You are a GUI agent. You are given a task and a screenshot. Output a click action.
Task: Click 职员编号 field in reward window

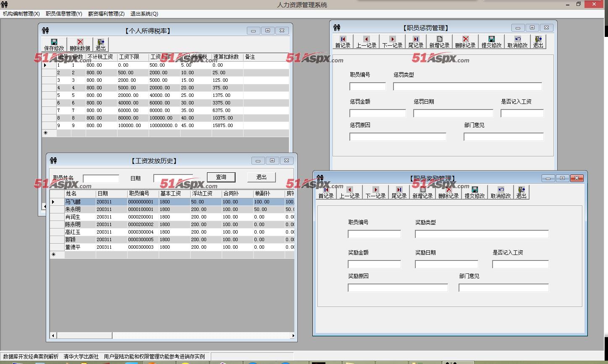pyautogui.click(x=375, y=234)
